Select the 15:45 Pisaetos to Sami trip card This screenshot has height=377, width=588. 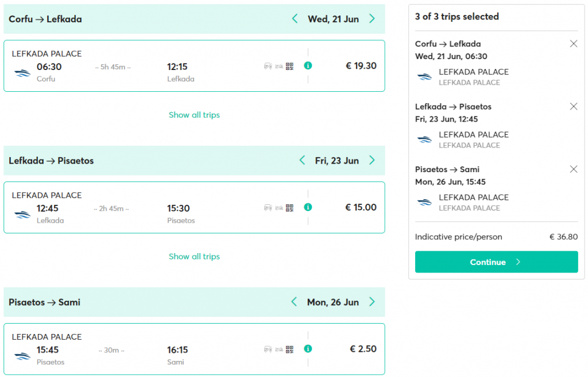click(194, 349)
